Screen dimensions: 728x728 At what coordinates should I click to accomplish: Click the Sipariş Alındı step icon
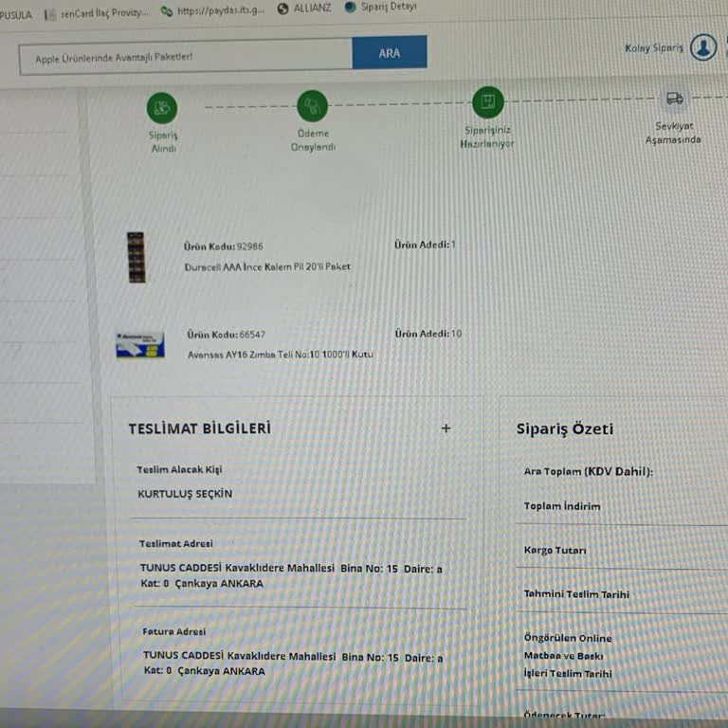click(162, 108)
